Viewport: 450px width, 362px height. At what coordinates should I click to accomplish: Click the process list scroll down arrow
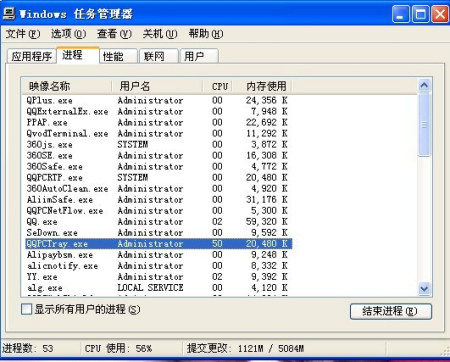pos(424,288)
